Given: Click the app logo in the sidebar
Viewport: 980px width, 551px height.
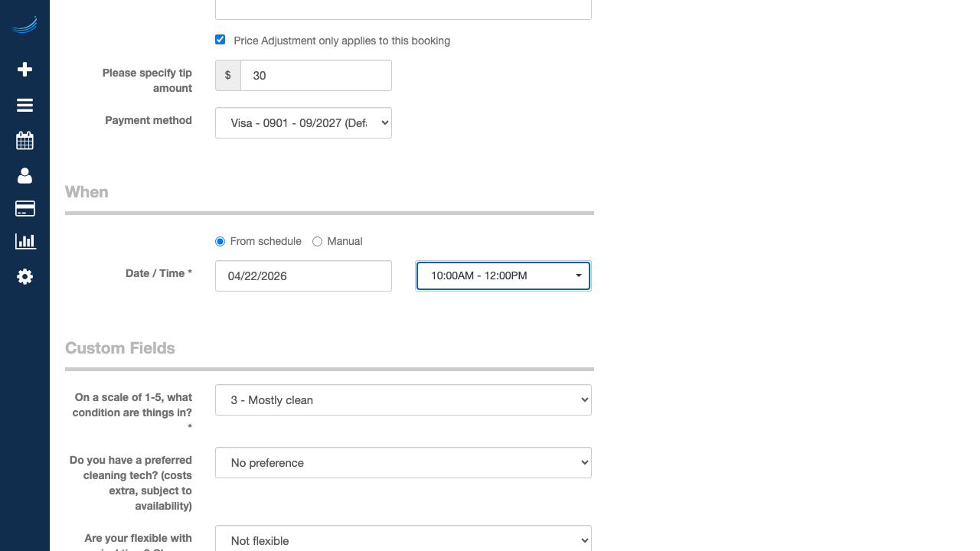Looking at the screenshot, I should 24,25.
